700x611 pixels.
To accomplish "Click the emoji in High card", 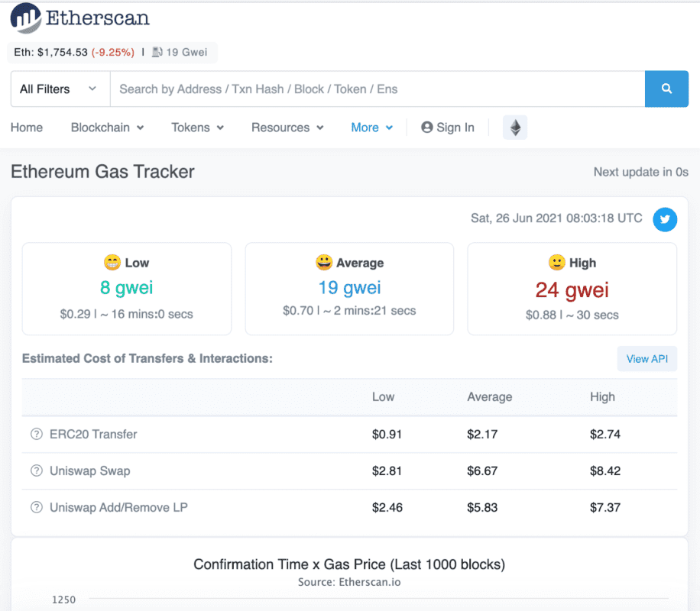I will tap(556, 263).
